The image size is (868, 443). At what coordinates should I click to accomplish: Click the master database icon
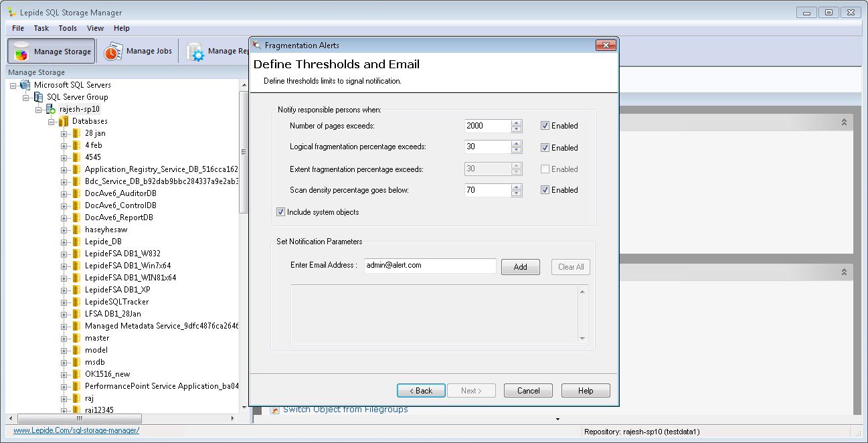pyautogui.click(x=76, y=338)
